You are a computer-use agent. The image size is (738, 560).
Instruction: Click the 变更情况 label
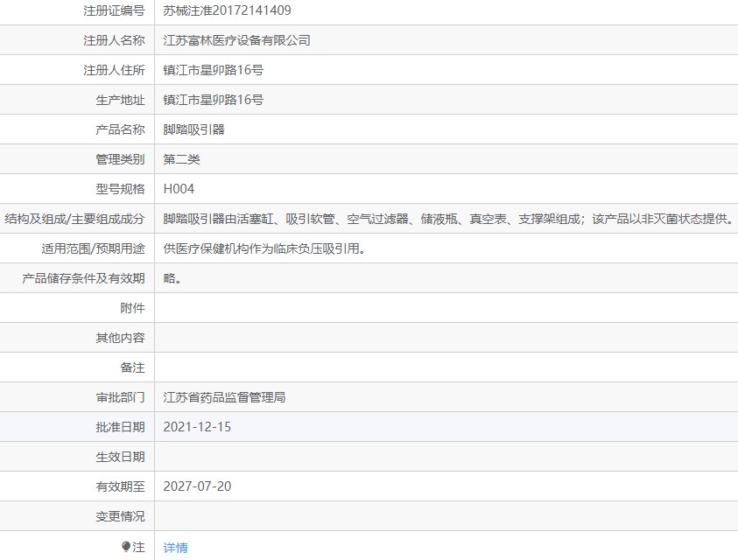coord(121,516)
